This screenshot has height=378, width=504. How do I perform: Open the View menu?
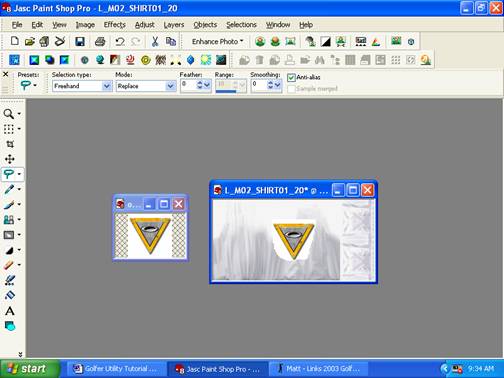click(59, 25)
